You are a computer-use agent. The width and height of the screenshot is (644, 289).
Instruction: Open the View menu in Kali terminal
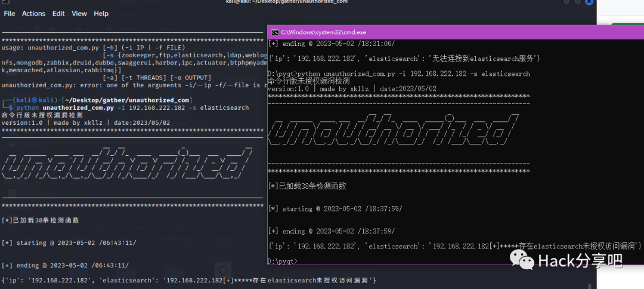pyautogui.click(x=79, y=14)
